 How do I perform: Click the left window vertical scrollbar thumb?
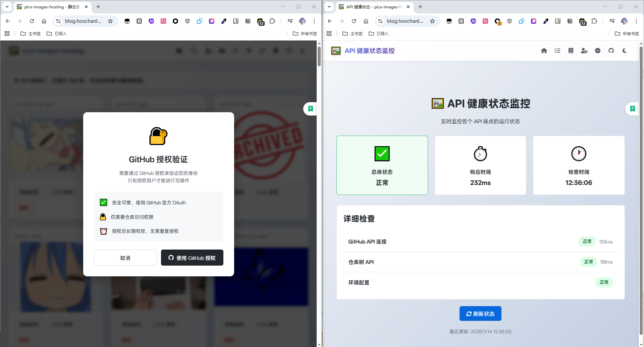319,56
